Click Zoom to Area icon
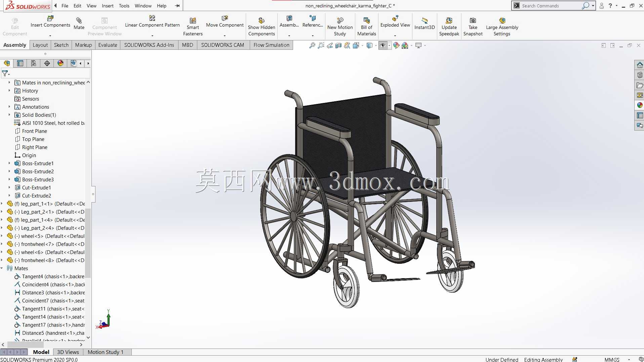 coord(321,45)
